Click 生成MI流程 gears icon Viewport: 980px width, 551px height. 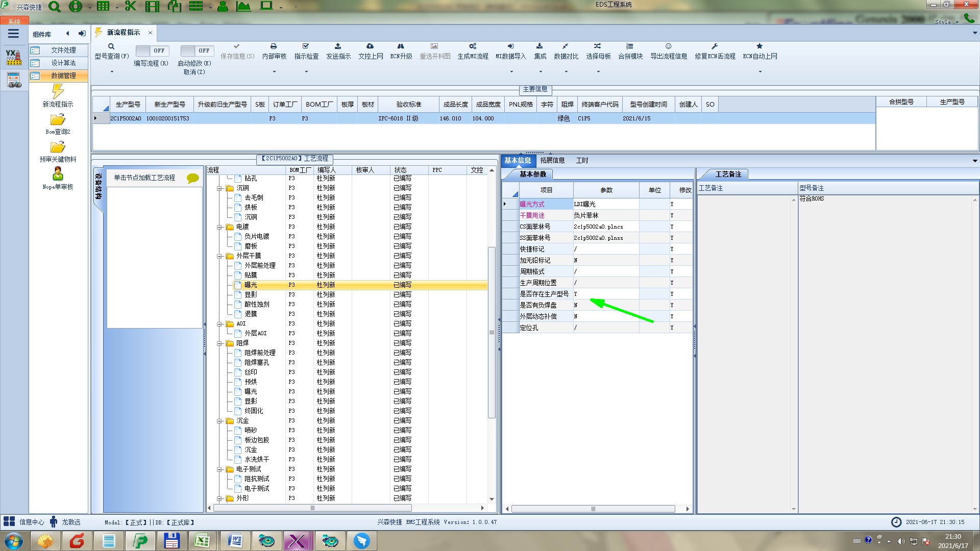coord(473,46)
